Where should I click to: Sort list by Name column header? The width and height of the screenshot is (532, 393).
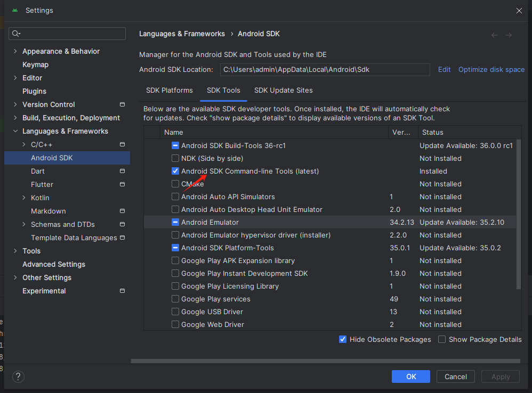274,133
